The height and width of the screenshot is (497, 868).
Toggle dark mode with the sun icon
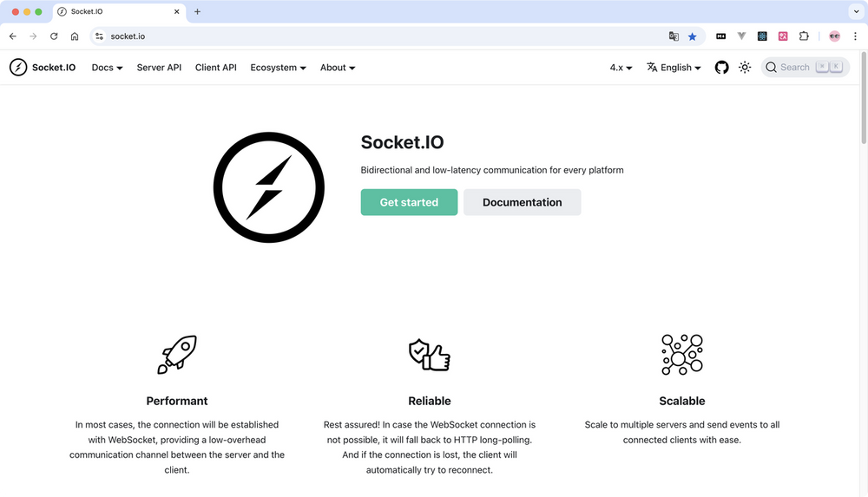point(745,68)
